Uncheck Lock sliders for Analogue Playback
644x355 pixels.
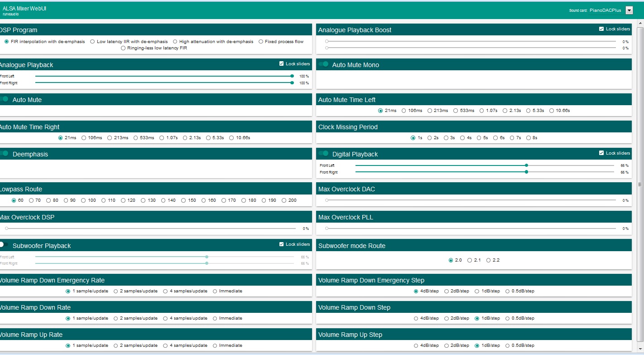pyautogui.click(x=282, y=64)
